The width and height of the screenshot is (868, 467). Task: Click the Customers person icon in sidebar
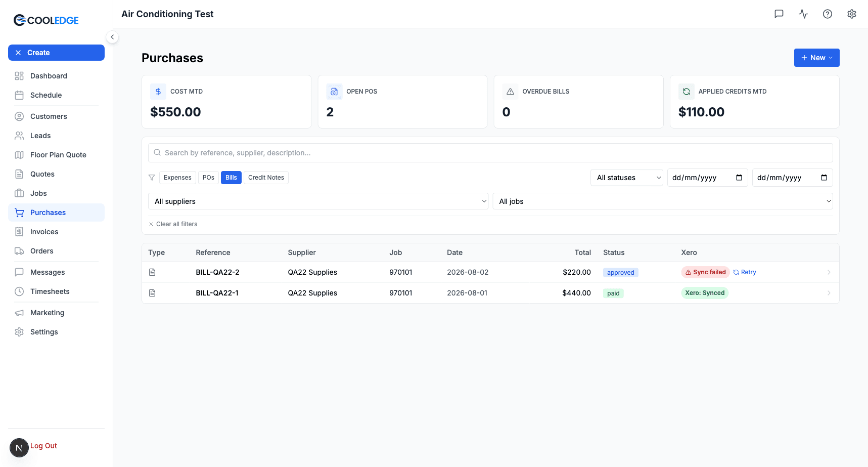pyautogui.click(x=19, y=116)
